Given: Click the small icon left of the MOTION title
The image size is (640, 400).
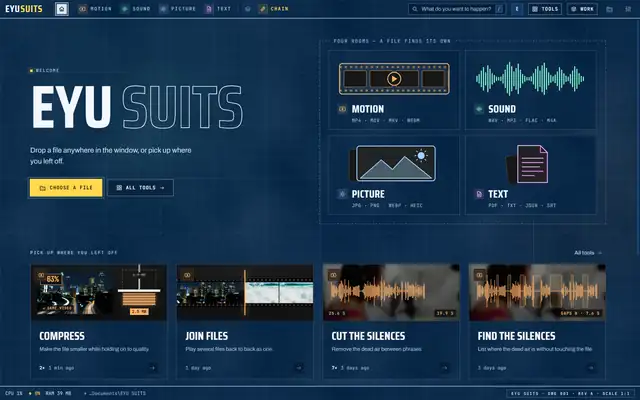Looking at the screenshot, I should coord(342,109).
